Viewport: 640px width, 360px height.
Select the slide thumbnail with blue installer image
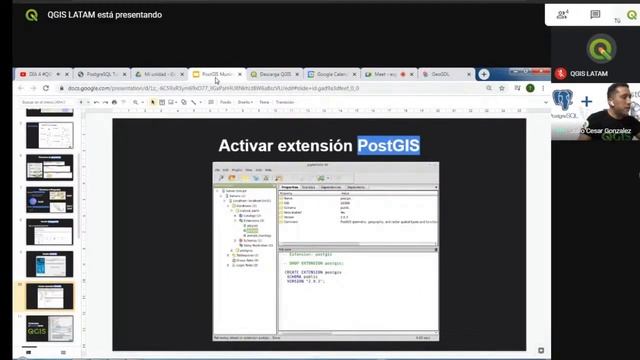coord(50,264)
